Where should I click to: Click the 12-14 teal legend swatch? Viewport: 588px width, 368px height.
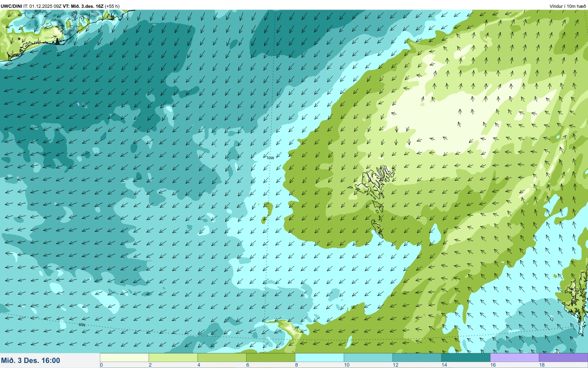pyautogui.click(x=417, y=357)
